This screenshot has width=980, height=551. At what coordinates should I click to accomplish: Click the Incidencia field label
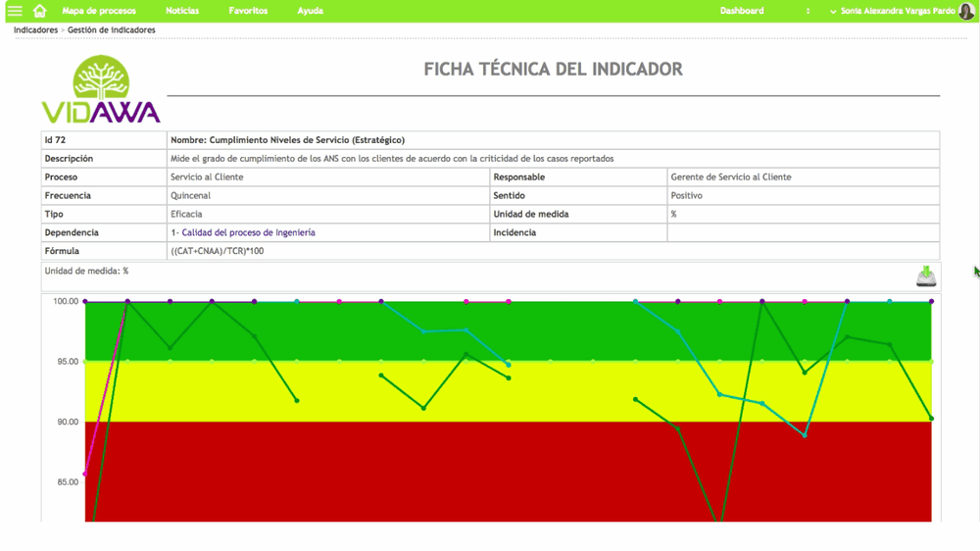[x=514, y=232]
